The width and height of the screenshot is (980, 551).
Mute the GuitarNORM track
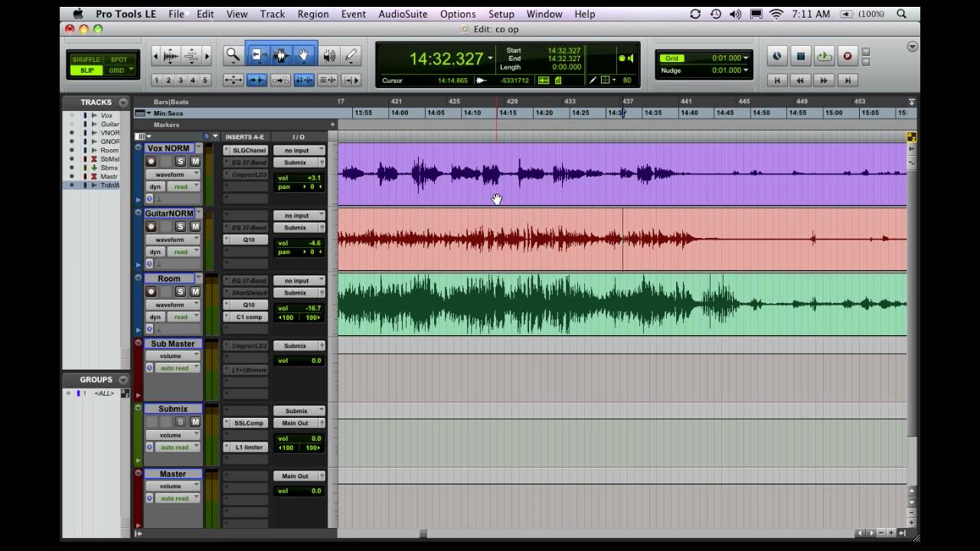point(195,227)
